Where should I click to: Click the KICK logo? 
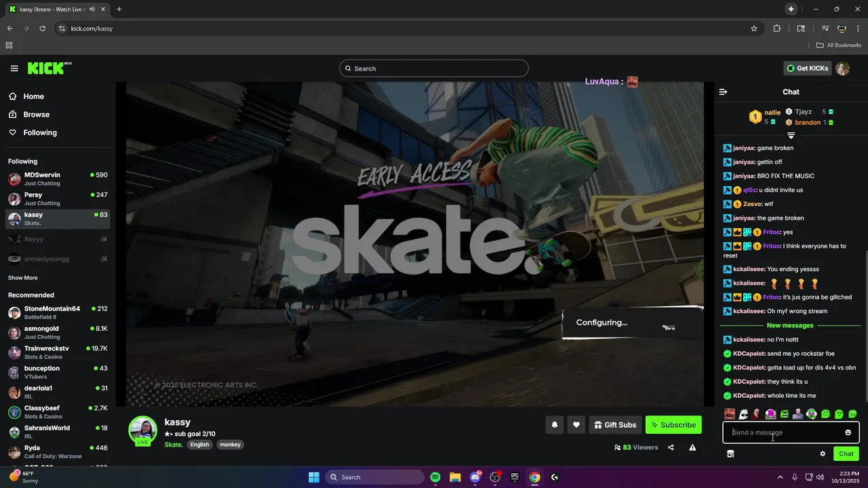pos(49,68)
